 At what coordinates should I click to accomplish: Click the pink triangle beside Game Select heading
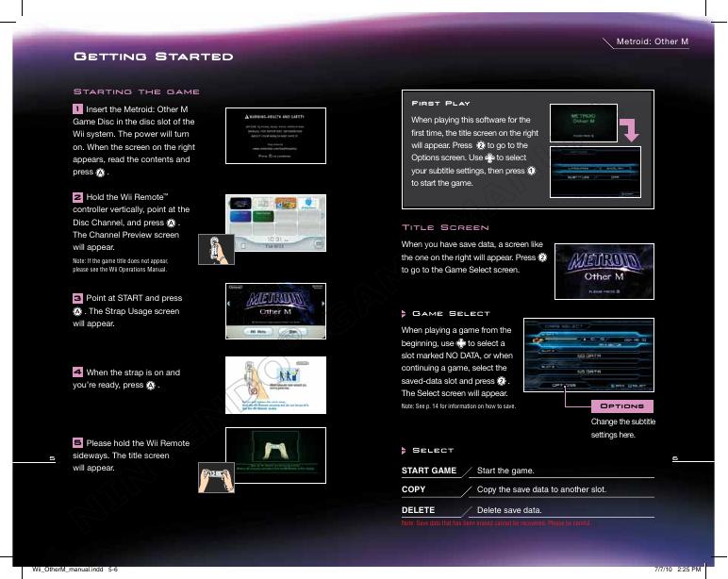point(404,314)
